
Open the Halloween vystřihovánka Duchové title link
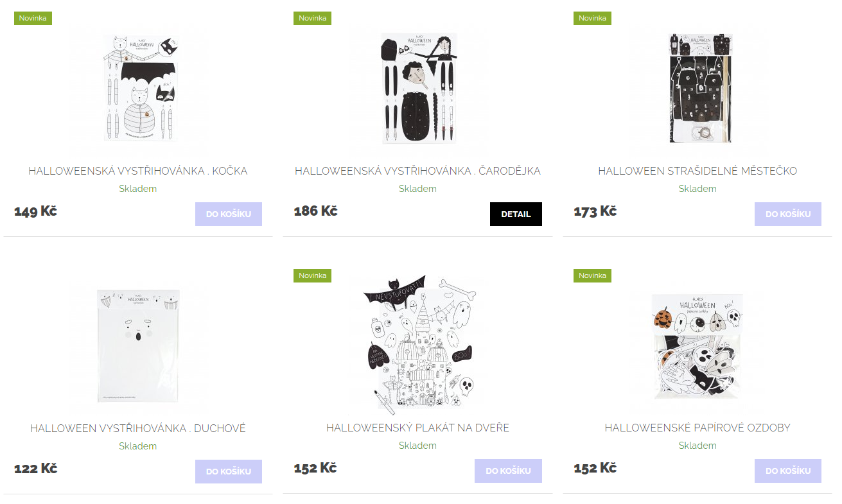pos(138,428)
